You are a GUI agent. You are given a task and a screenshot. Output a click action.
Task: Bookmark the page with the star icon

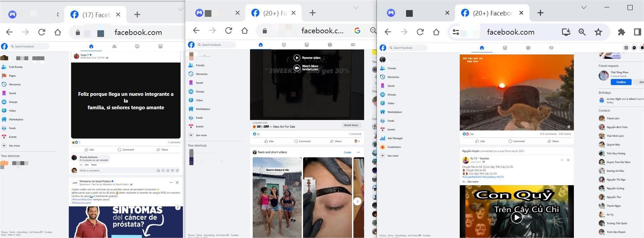(598, 32)
